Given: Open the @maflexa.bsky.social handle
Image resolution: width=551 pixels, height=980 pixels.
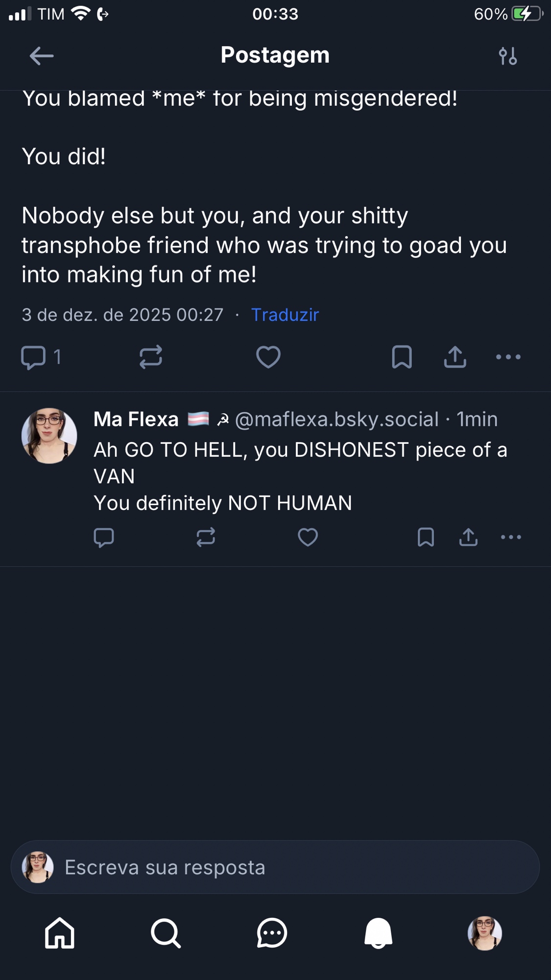Looking at the screenshot, I should (336, 419).
